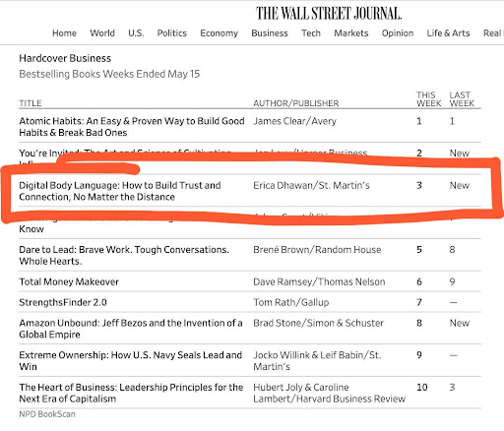Viewport: 504px width, 431px height.
Task: Click Bestselling Books Weeks Ended May 15 text
Action: (x=109, y=74)
